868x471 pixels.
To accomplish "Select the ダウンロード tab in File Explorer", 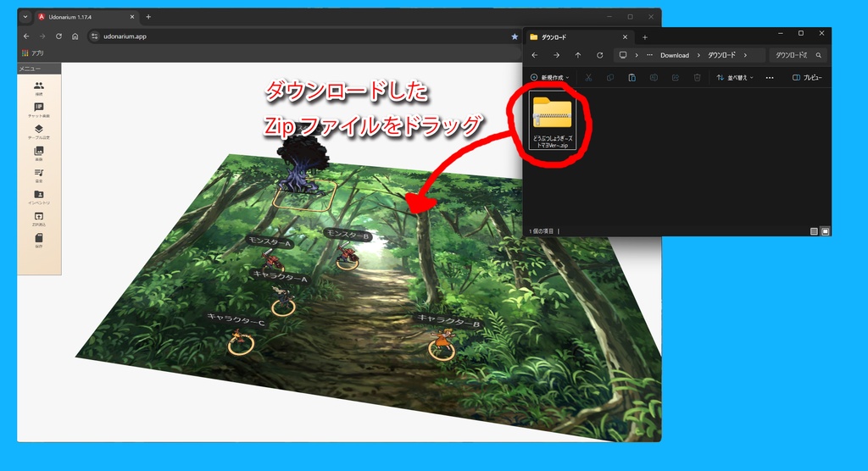I will coord(578,37).
